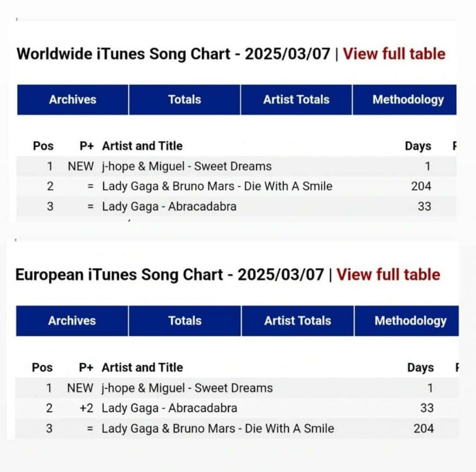The height and width of the screenshot is (472, 476).
Task: Select Sweet Dreams row in European chart
Action: [x=187, y=388]
